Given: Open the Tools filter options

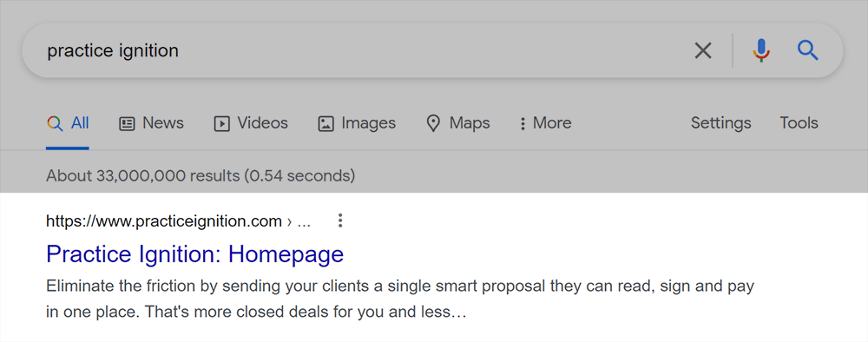Looking at the screenshot, I should pos(799,122).
